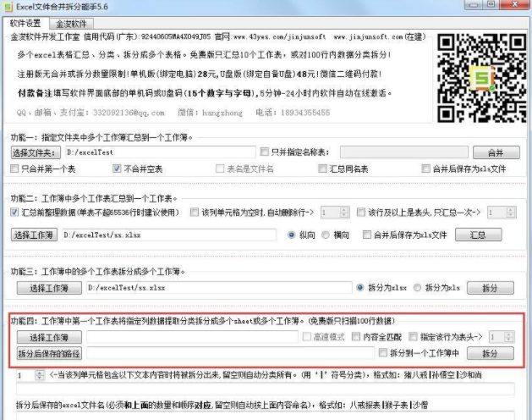Click 选择工作簿 button in function three
The height and width of the screenshot is (420, 532).
coord(49,288)
